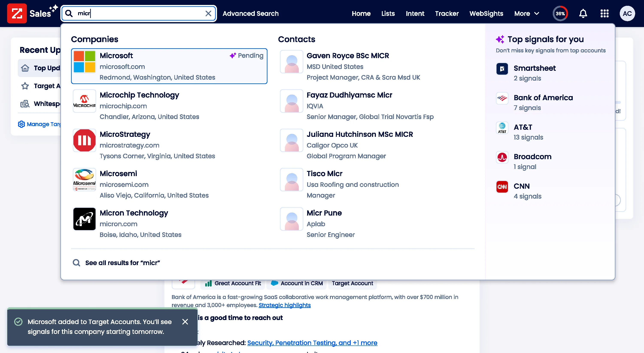Open the Strategic highlights link
The height and width of the screenshot is (353, 644).
coord(284,305)
